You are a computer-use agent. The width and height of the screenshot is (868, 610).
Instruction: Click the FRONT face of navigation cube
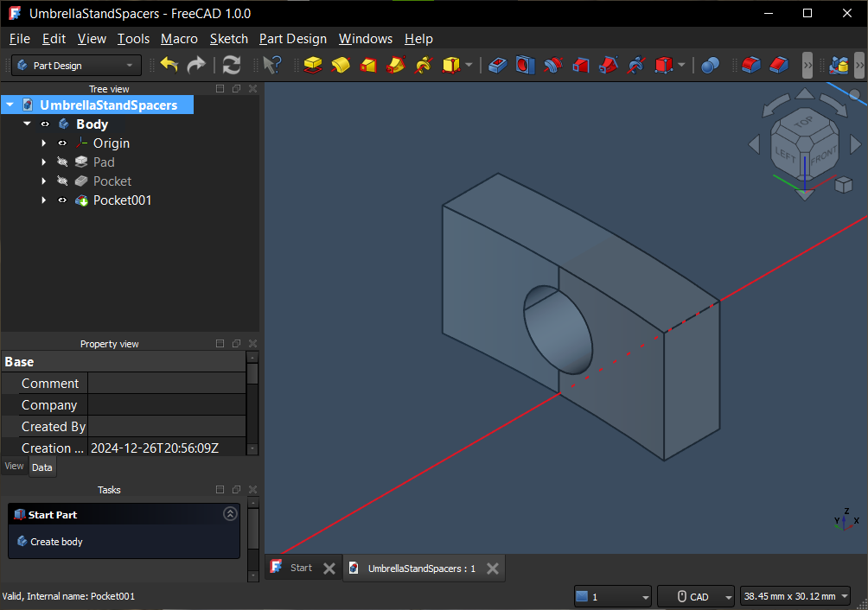click(x=823, y=155)
